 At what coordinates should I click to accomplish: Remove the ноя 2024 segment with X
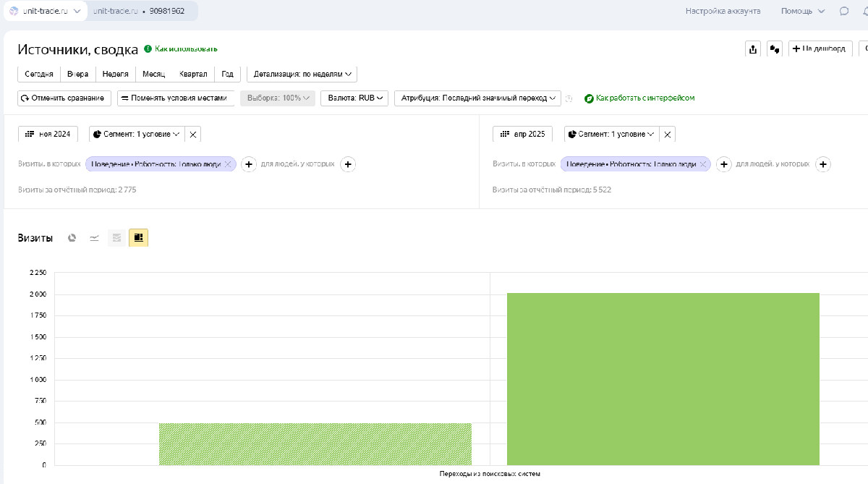click(x=193, y=134)
